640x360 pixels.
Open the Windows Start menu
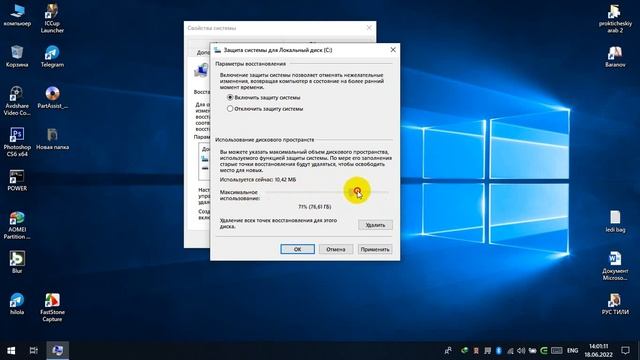(11, 350)
